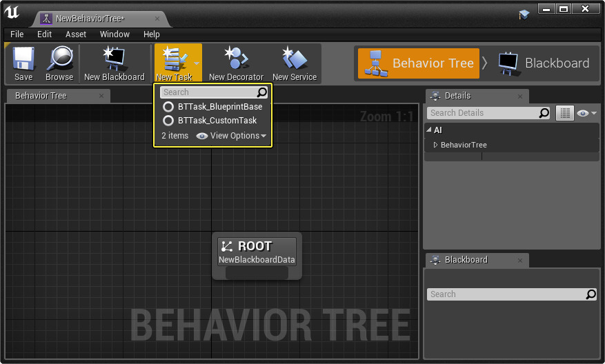This screenshot has width=605, height=364.
Task: Close the Details panel tab
Action: coord(520,96)
